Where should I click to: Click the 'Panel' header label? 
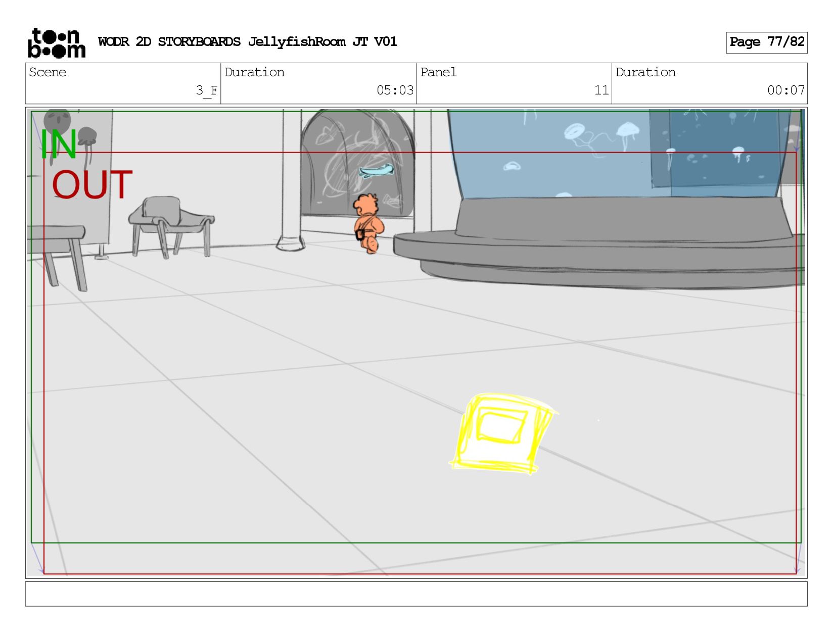click(438, 72)
